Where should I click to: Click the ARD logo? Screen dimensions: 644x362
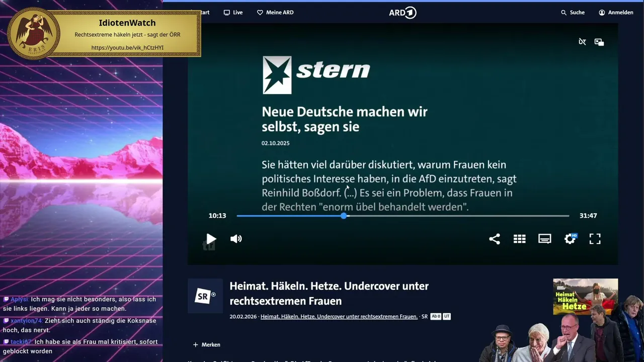click(403, 13)
